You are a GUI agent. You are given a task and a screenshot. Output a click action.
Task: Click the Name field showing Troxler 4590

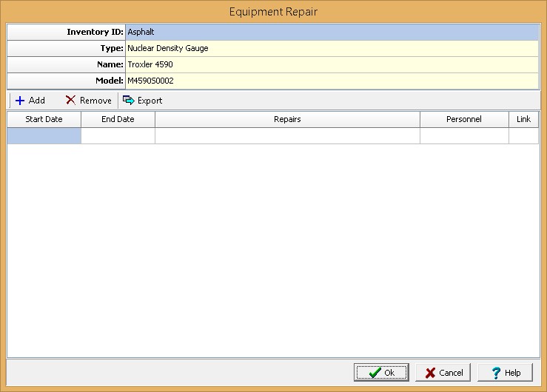click(x=332, y=65)
